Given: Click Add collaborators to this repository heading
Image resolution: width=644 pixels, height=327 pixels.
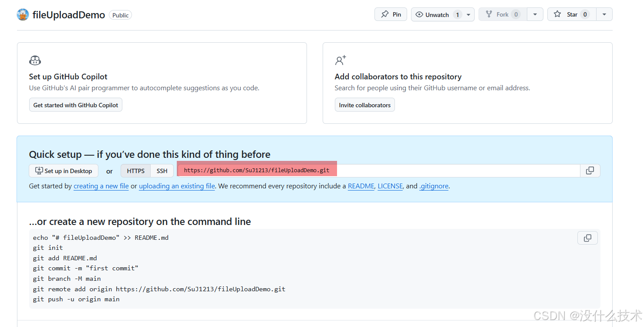Looking at the screenshot, I should click(398, 77).
